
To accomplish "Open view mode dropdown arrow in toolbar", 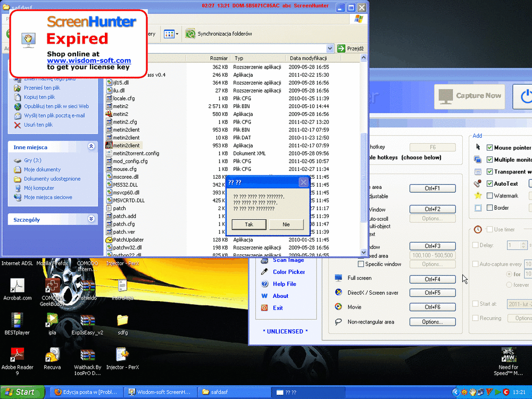I will tap(177, 34).
